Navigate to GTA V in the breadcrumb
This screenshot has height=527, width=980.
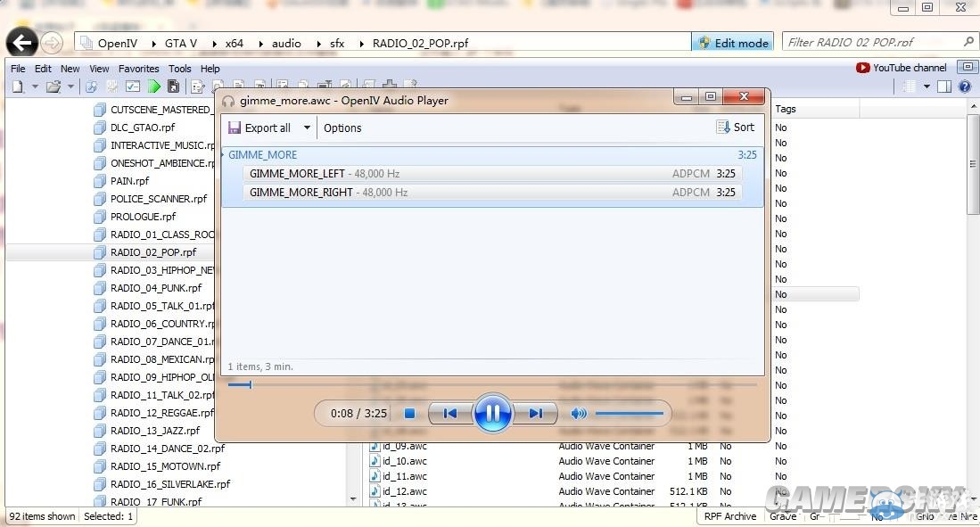coord(181,43)
